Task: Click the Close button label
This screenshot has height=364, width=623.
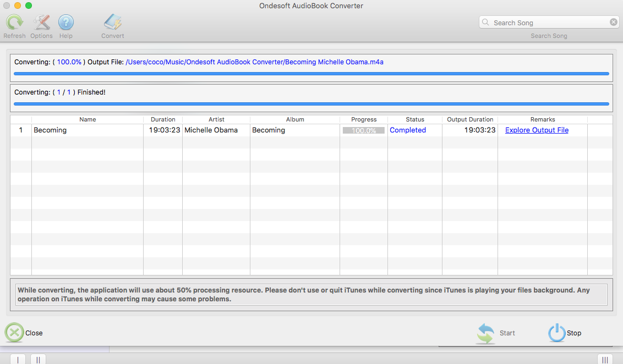Action: coord(34,333)
